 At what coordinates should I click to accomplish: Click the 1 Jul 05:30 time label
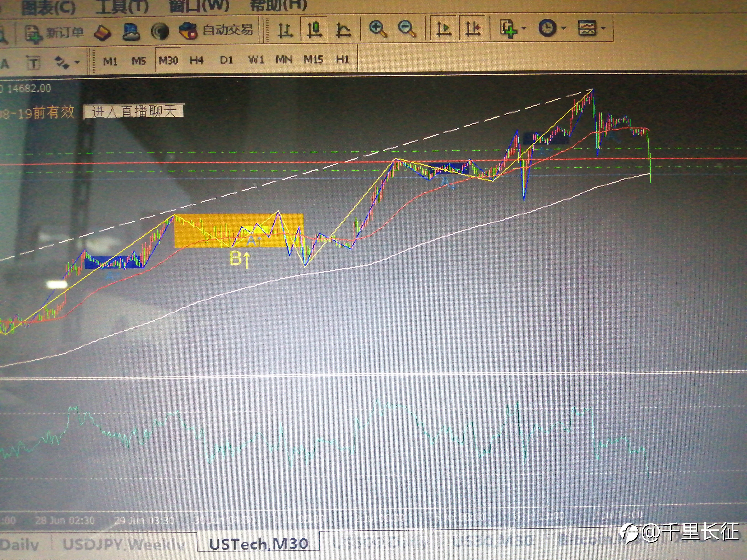(299, 519)
